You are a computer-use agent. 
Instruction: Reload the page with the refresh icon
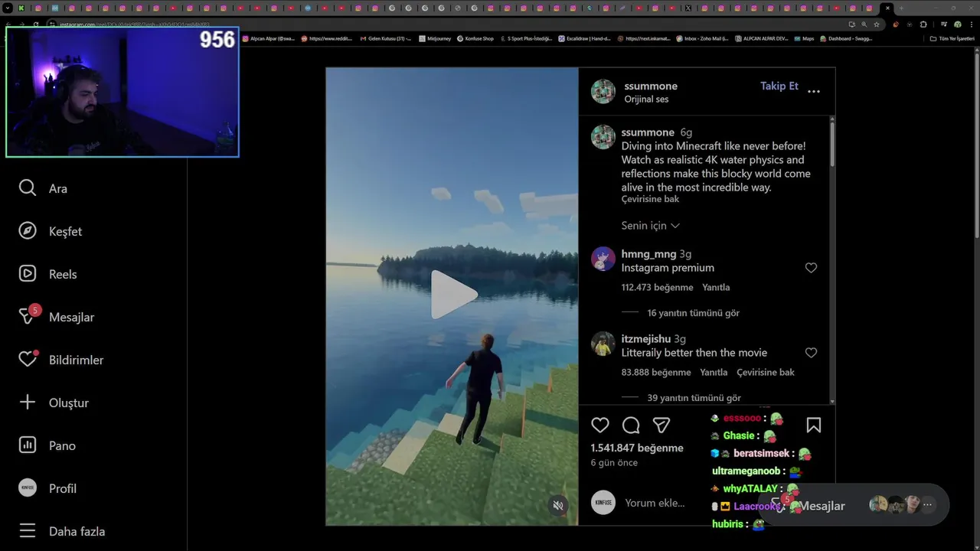pos(35,24)
